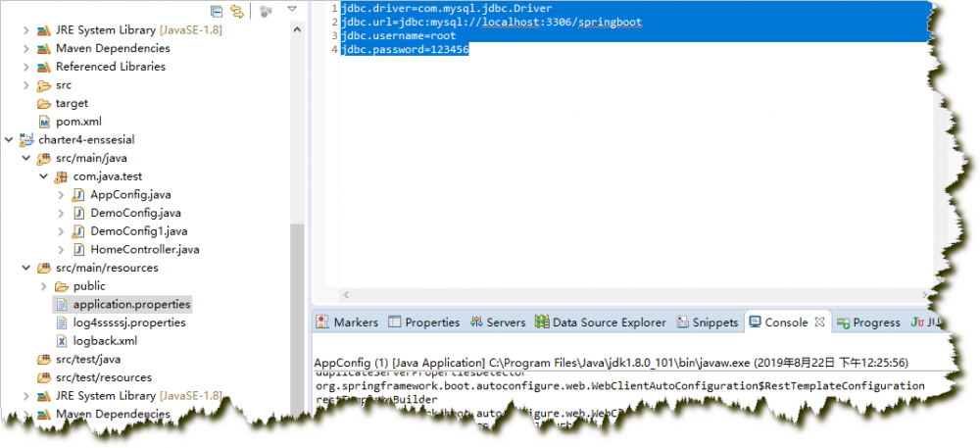
Task: Expand the AppConfig.java node
Action: (x=61, y=194)
